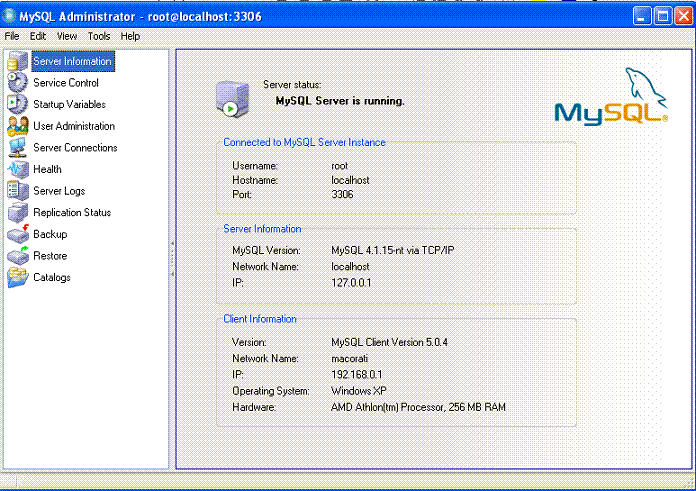
Task: Click the Server Information sidebar icon
Action: [18, 61]
